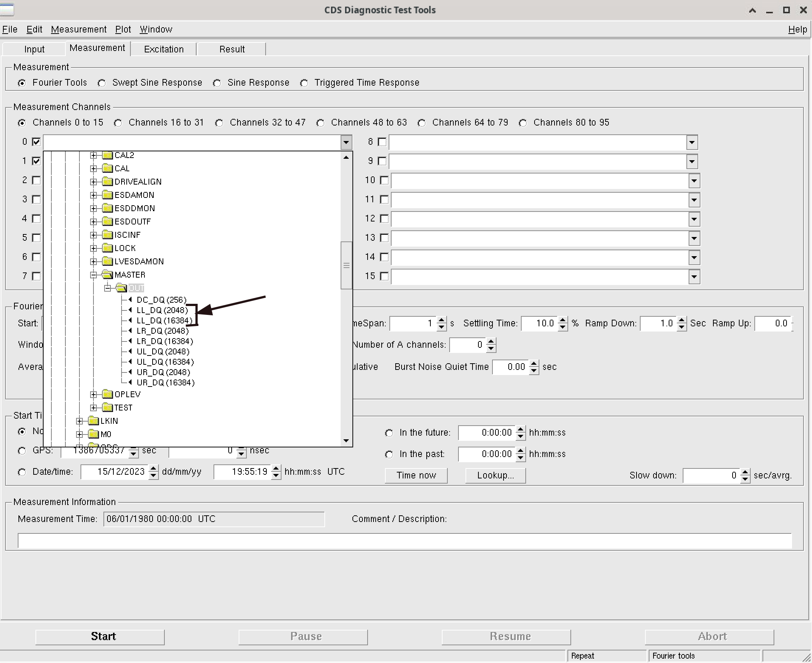Click the Abort button
Screen dimensions: 812x663
point(710,638)
